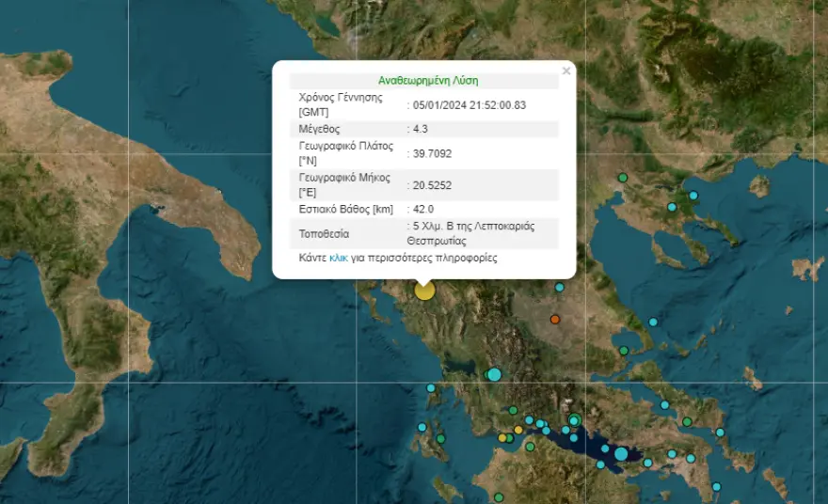Screen dimensions: 828x504
Task: Click the cyan marker in the sea east of the orange marker
Action: 653,322
